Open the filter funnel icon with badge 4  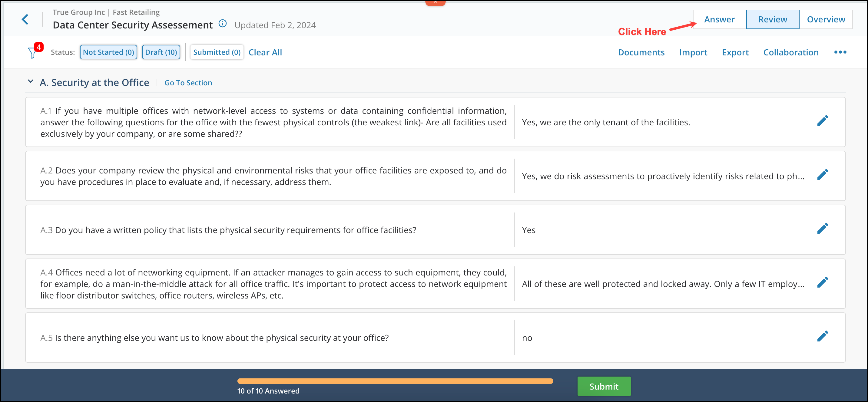tap(33, 53)
